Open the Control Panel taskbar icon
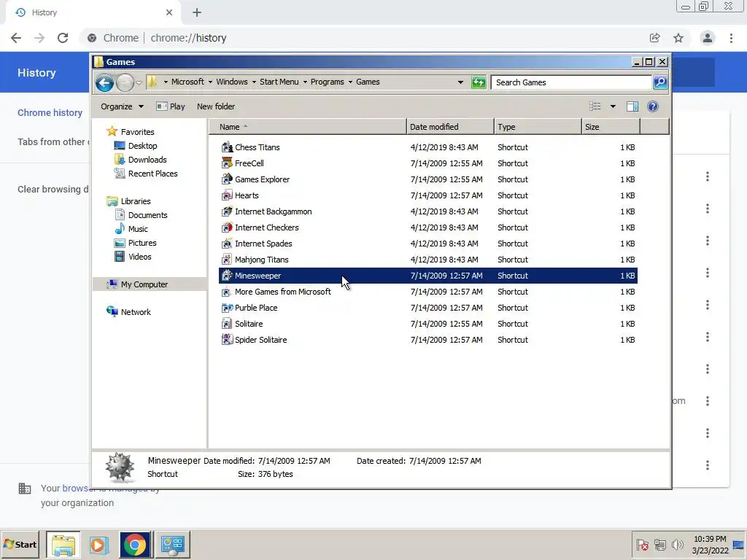This screenshot has width=747, height=560. pyautogui.click(x=172, y=544)
